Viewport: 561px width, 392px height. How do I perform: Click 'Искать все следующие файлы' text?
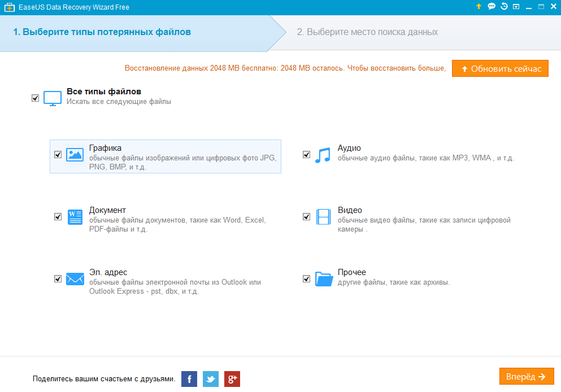tap(119, 102)
